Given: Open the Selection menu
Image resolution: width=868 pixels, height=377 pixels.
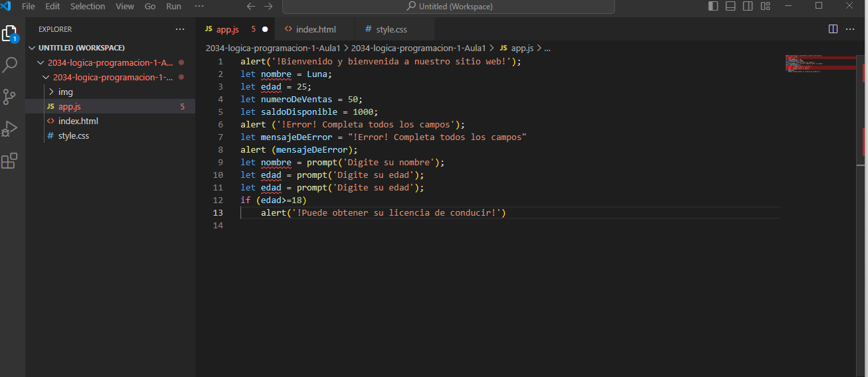Looking at the screenshot, I should point(88,7).
